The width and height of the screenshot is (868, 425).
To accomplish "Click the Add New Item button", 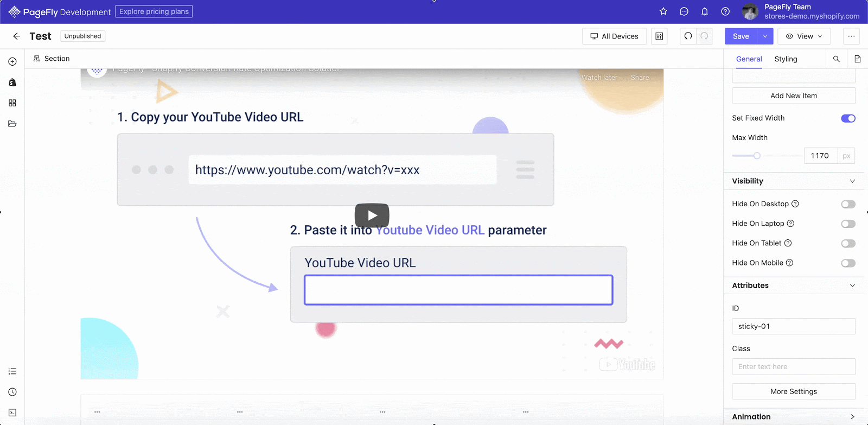I will [794, 96].
